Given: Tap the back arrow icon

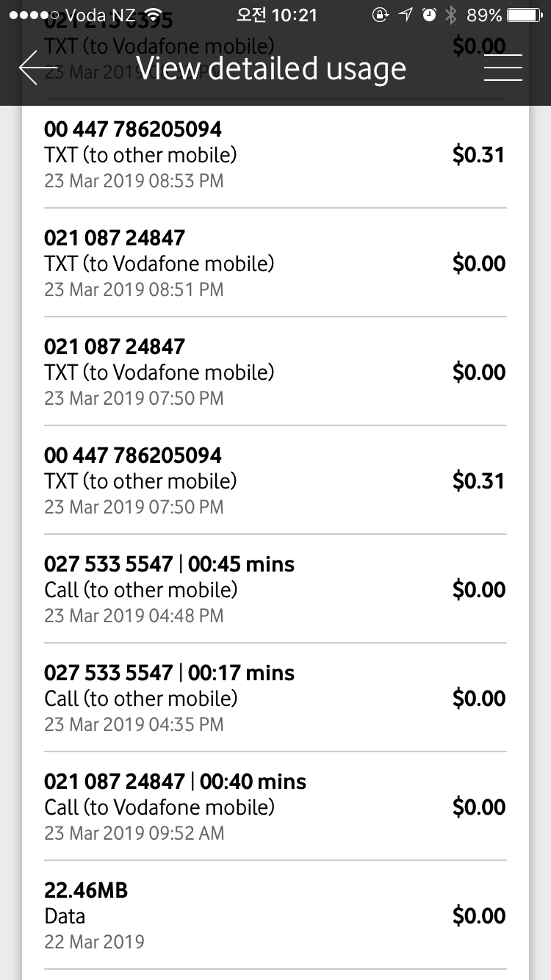Looking at the screenshot, I should [x=37, y=68].
